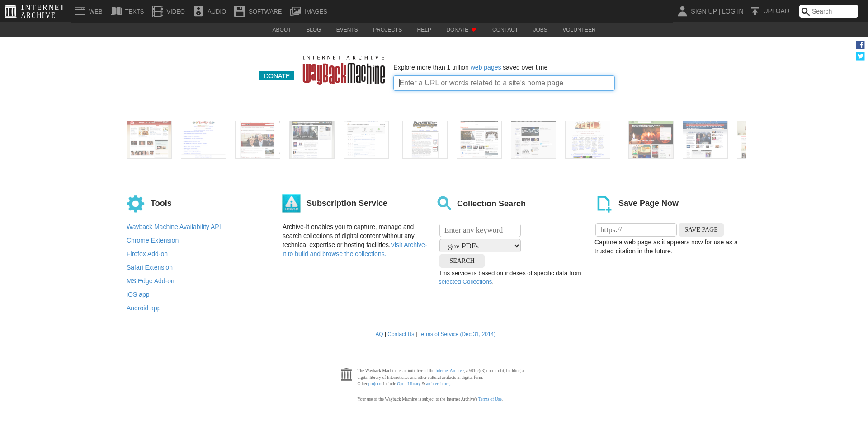This screenshot has width=868, height=425.
Task: Open the Software floppy disk icon
Action: pyautogui.click(x=239, y=11)
